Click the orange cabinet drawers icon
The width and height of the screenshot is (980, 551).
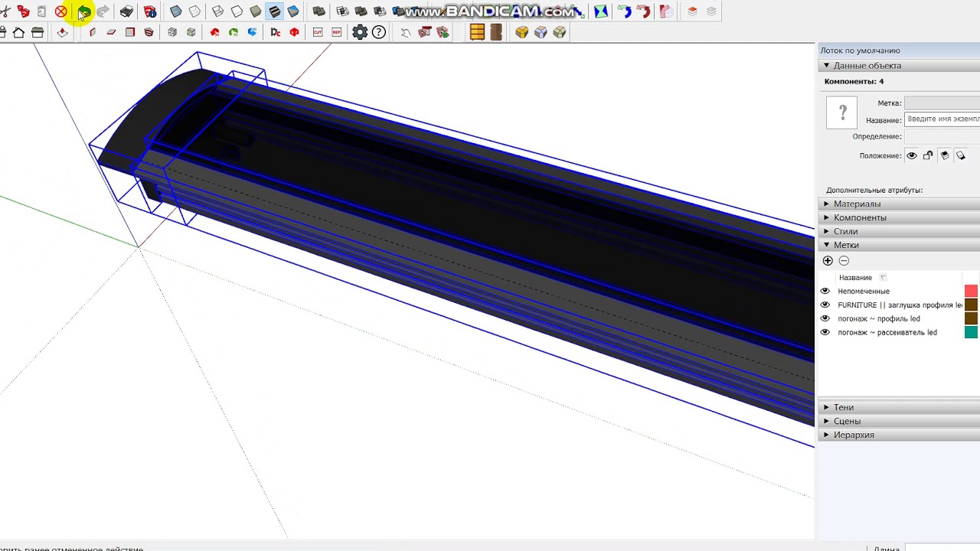(477, 32)
